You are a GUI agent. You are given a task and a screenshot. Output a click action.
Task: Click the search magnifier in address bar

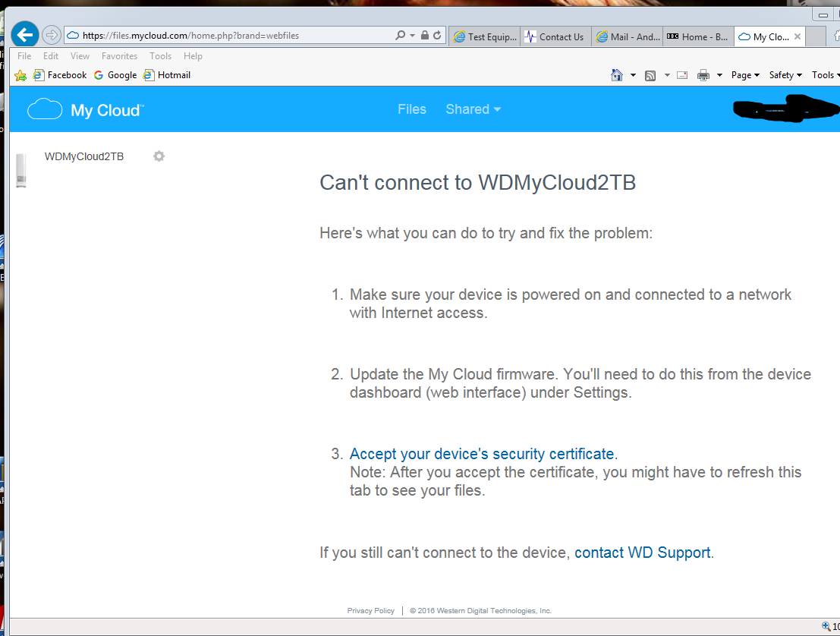tap(400, 36)
